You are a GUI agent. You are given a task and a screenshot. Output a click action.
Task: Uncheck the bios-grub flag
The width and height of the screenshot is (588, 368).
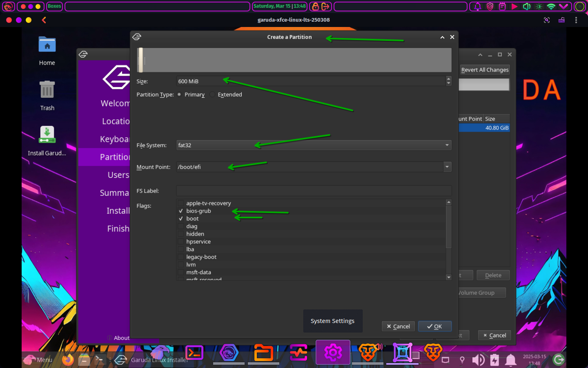click(x=181, y=211)
